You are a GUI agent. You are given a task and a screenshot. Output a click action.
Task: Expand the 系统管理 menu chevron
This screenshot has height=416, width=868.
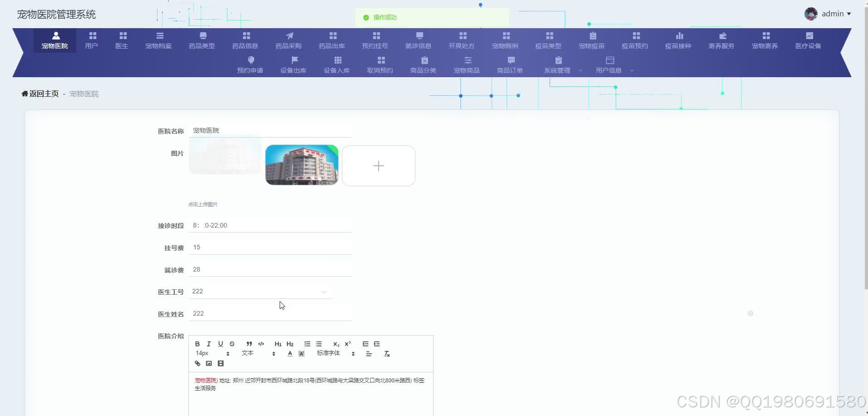pos(580,71)
